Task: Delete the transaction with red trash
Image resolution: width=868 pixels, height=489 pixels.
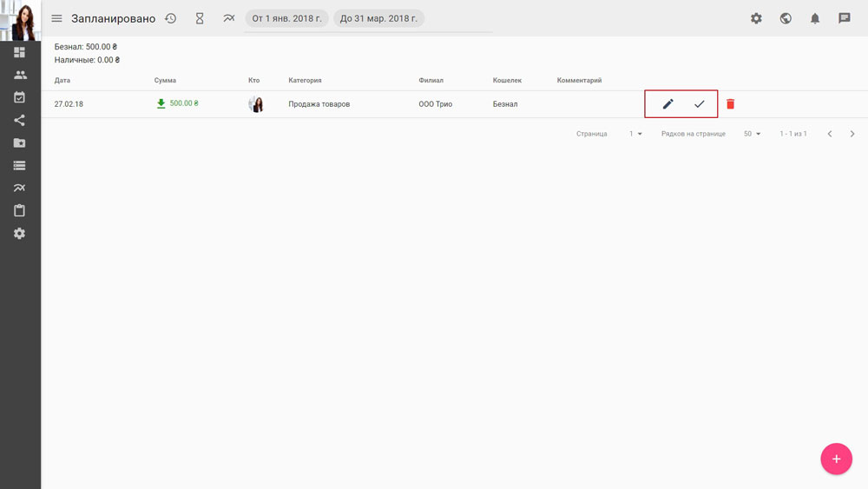Action: (x=730, y=104)
